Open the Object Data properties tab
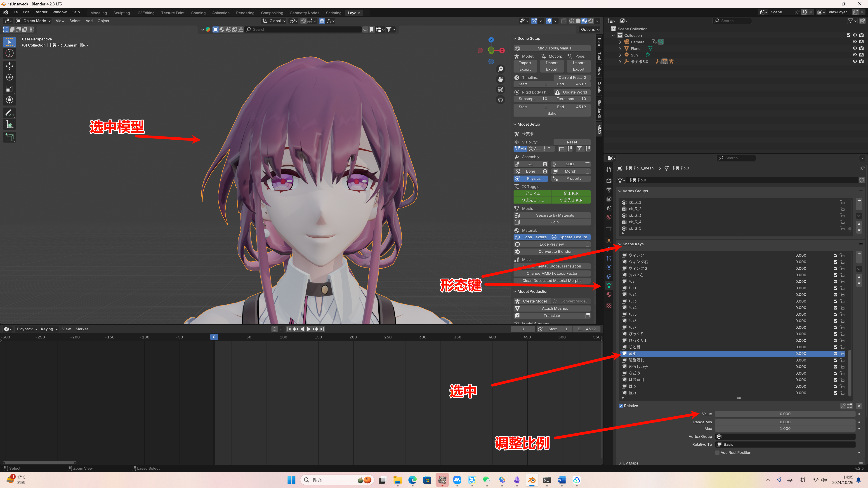 tap(609, 285)
